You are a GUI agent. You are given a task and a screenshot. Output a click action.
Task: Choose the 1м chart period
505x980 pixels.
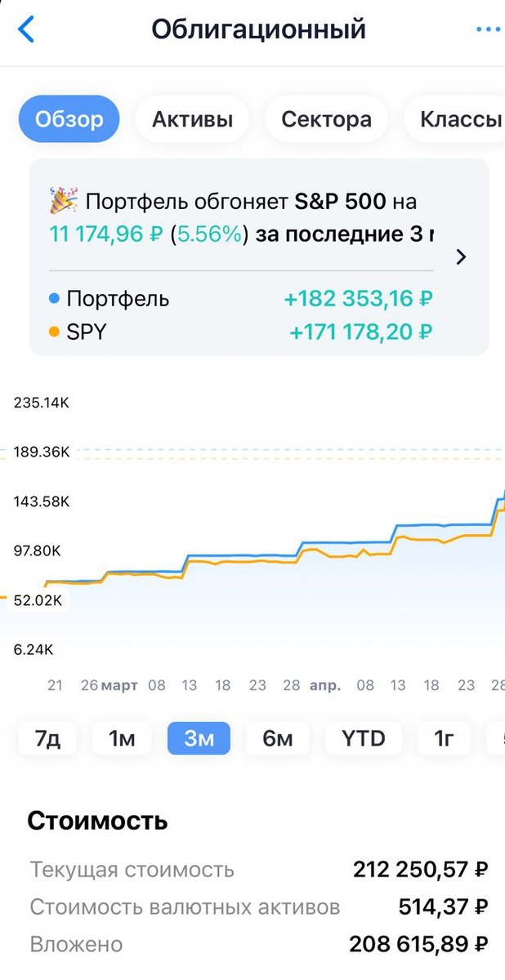122,739
